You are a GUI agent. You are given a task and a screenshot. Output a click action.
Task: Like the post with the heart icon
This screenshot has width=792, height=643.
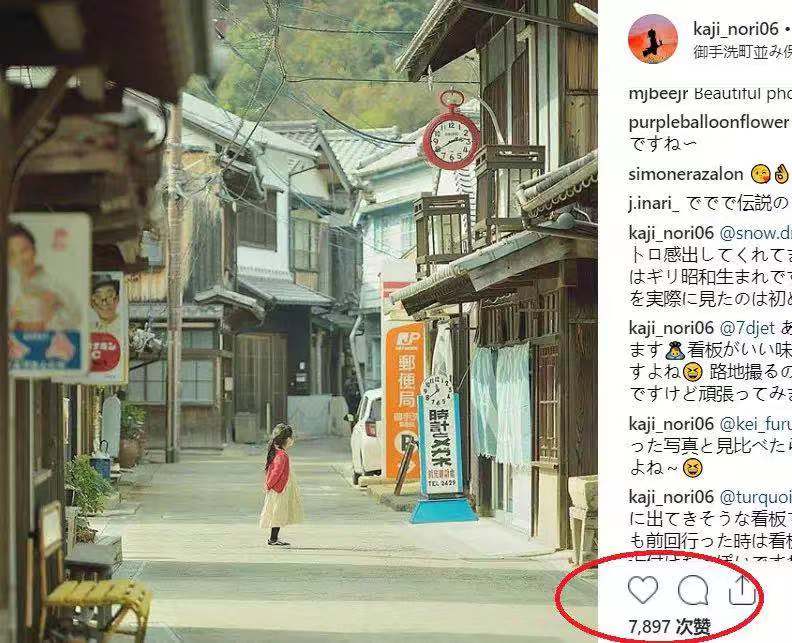click(x=642, y=589)
